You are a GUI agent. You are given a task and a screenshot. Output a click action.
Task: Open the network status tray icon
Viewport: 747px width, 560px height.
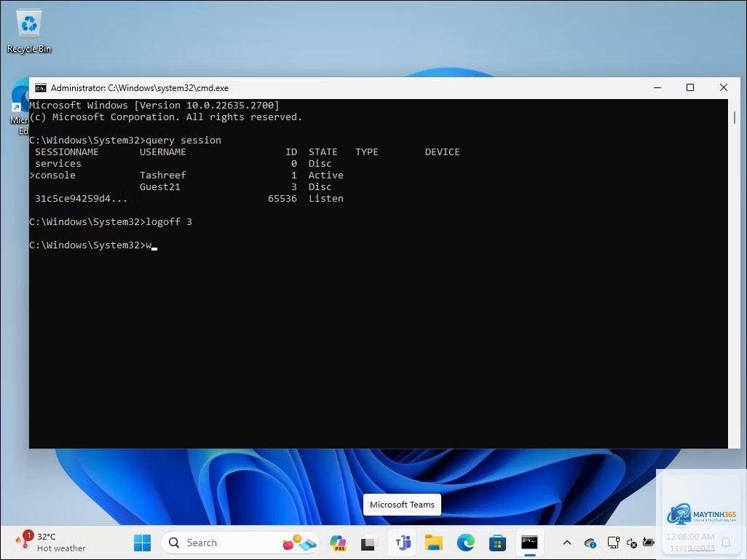[613, 543]
